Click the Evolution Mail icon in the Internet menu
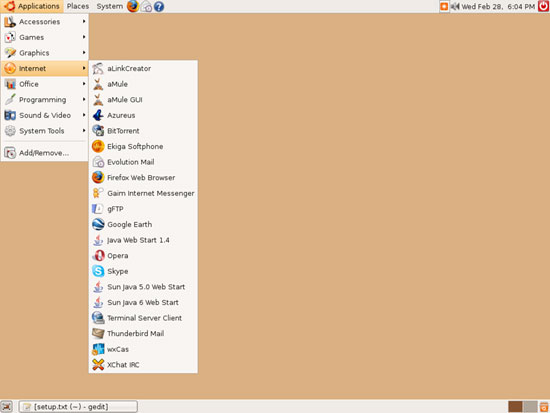Image resolution: width=550 pixels, height=413 pixels. point(98,162)
